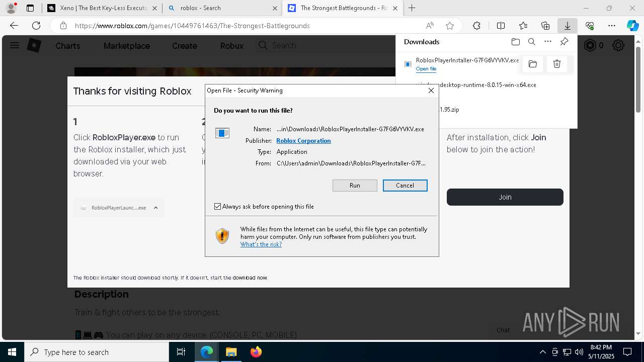Open the Windows Start menu
This screenshot has height=362, width=644.
tap(12, 352)
